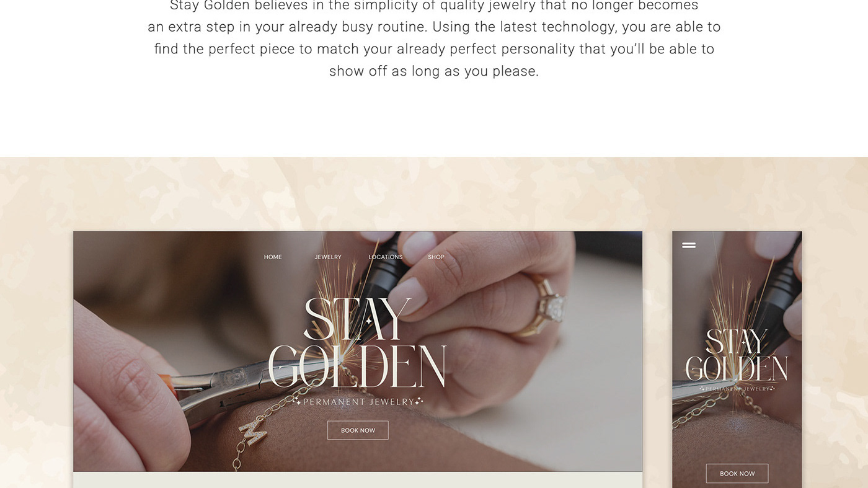Select the mobile Permanent Jewelry tagline

click(737, 389)
